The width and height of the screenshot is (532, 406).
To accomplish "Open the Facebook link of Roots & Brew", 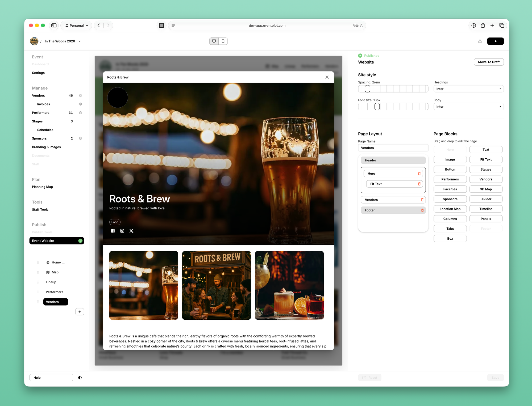I will tap(113, 231).
